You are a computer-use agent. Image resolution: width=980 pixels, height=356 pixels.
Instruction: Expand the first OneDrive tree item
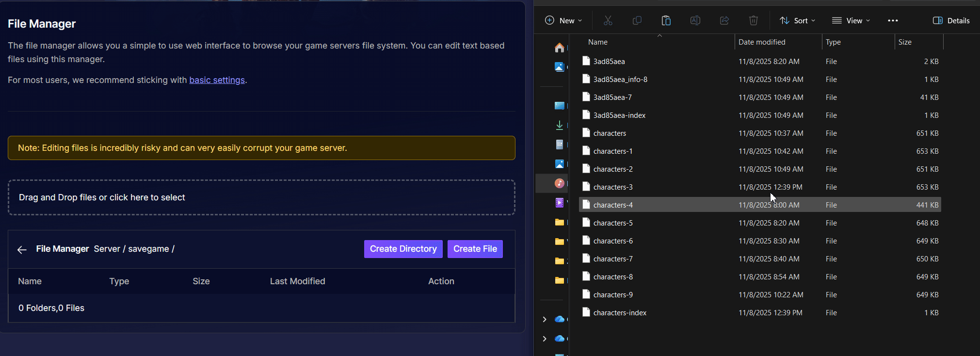pyautogui.click(x=545, y=319)
